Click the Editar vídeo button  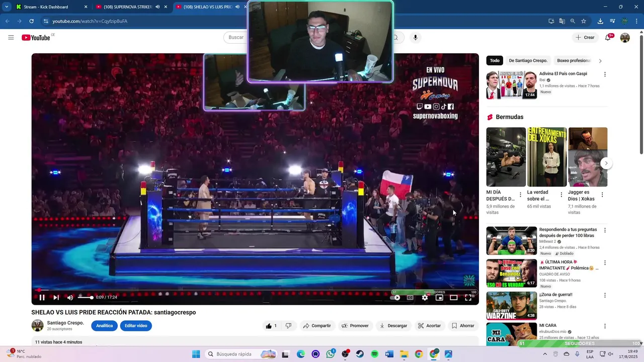[x=136, y=326]
